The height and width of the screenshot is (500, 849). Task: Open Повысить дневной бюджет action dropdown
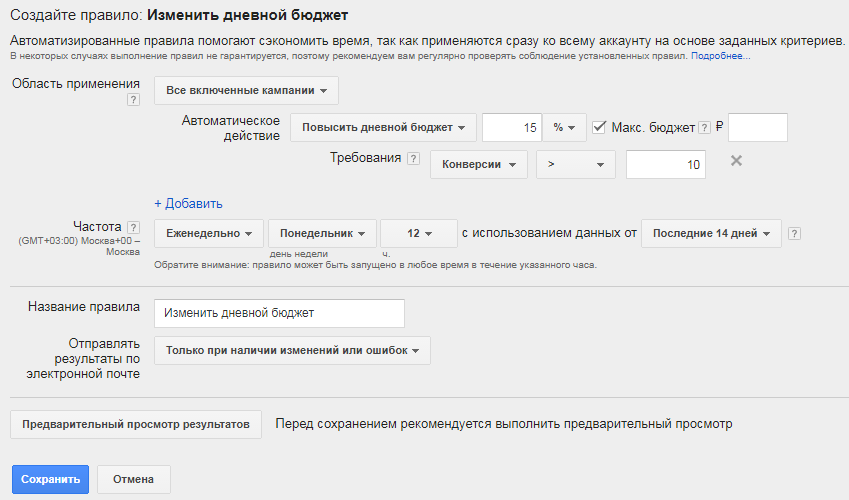click(383, 128)
